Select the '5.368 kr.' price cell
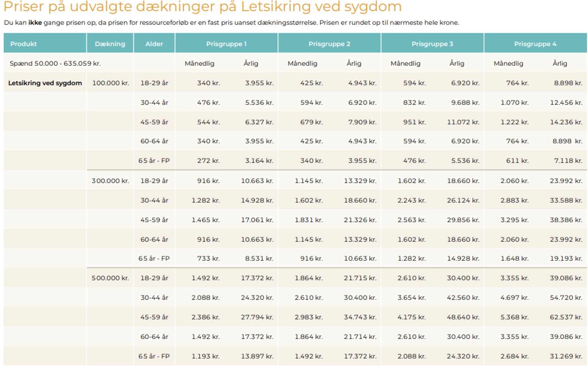This screenshot has width=588, height=366. click(514, 317)
